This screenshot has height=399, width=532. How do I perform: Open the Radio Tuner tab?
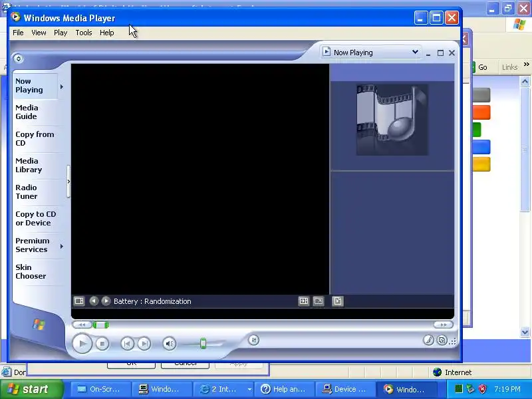38,192
